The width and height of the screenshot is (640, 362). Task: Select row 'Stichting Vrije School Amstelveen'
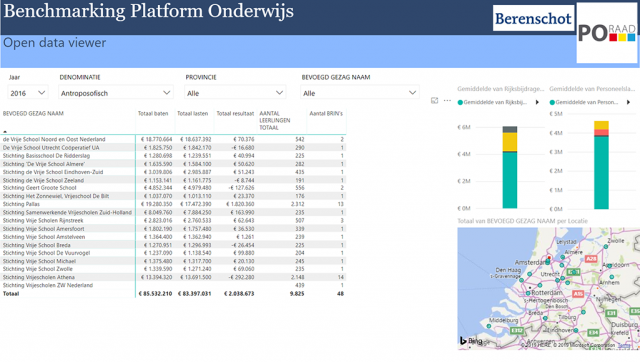coord(173,237)
